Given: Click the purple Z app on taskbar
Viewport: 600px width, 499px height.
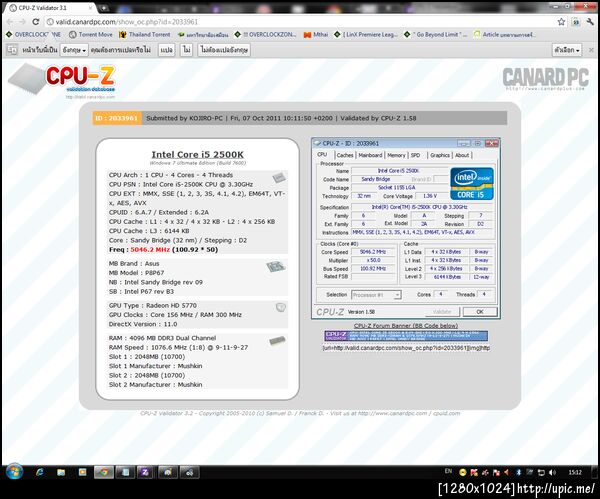Looking at the screenshot, I should click(x=145, y=473).
